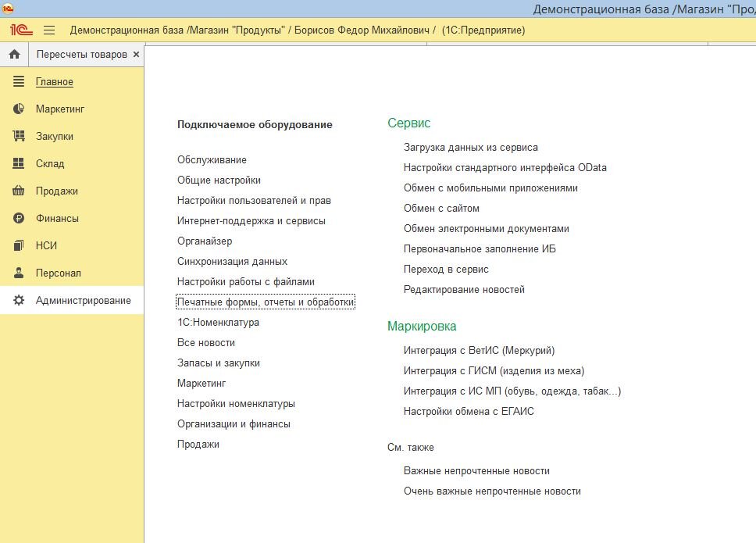Open Органайзер settings
The image size is (756, 543).
[x=205, y=241]
